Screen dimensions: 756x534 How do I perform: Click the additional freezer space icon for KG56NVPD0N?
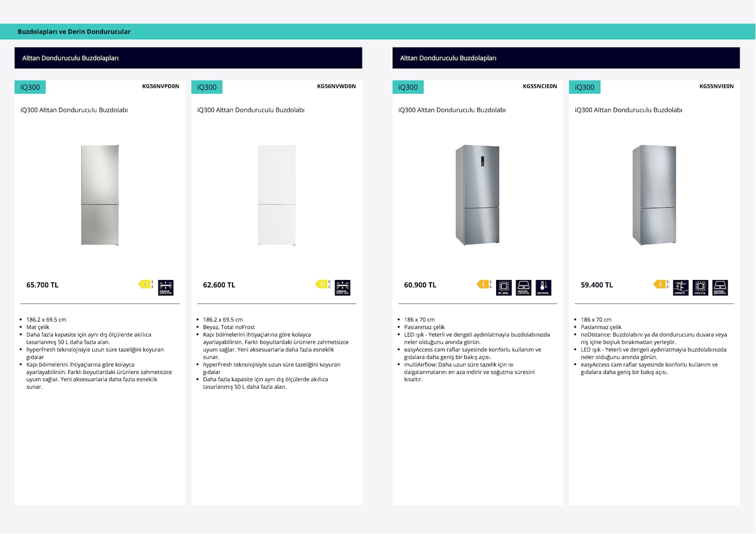166,288
